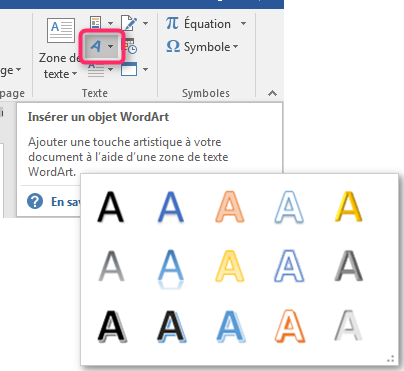The width and height of the screenshot is (404, 371).
Task: Expand the Zone de texte dropdown arrow
Action: coord(75,73)
